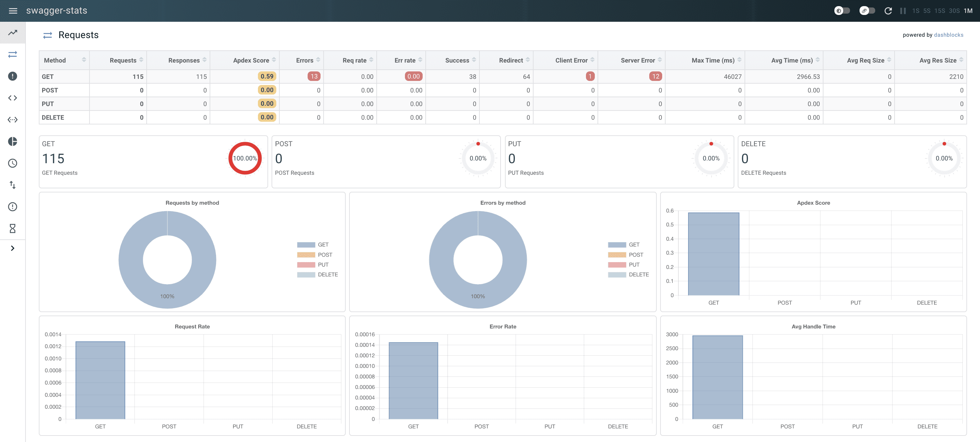
Task: Open the hamburger menu icon
Action: [13, 11]
